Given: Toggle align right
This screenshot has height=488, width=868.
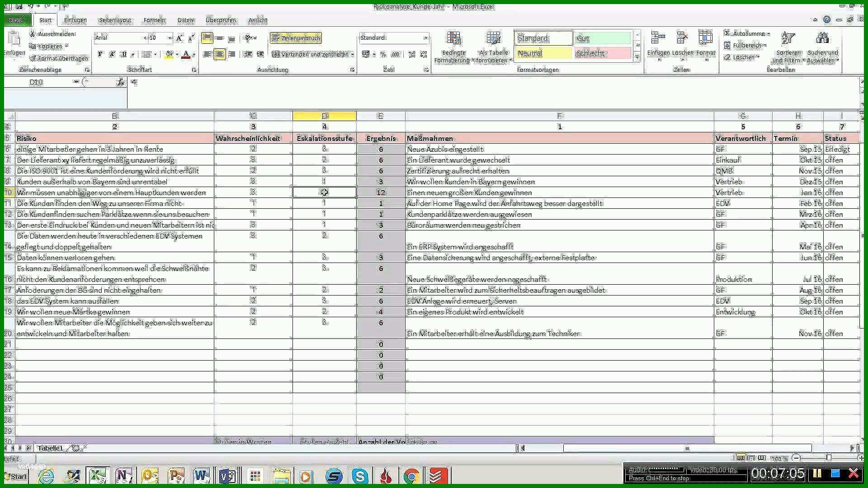Looking at the screenshot, I should click(x=232, y=54).
